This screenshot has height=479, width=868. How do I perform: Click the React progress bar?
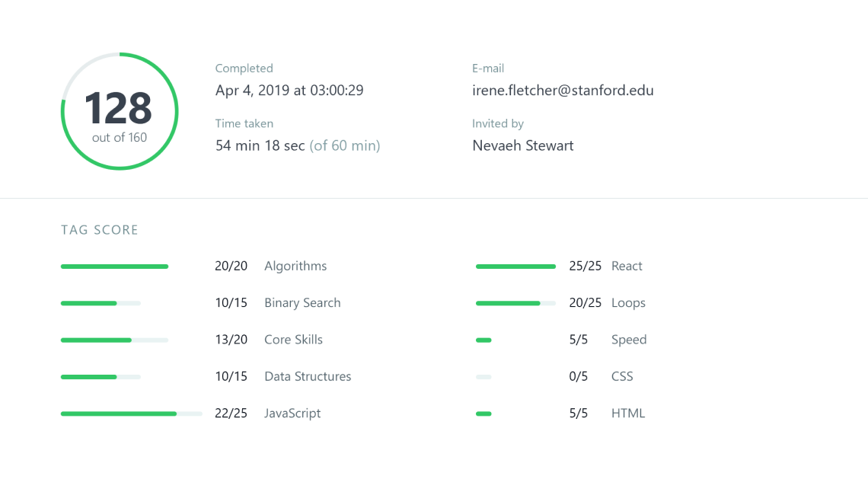[x=515, y=267]
